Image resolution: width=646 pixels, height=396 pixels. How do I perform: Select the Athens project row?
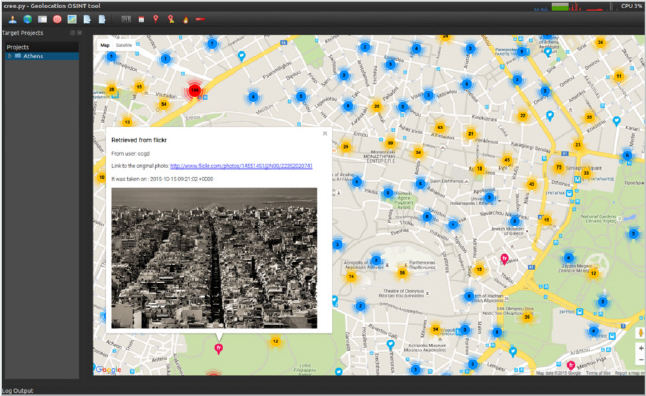click(x=41, y=56)
